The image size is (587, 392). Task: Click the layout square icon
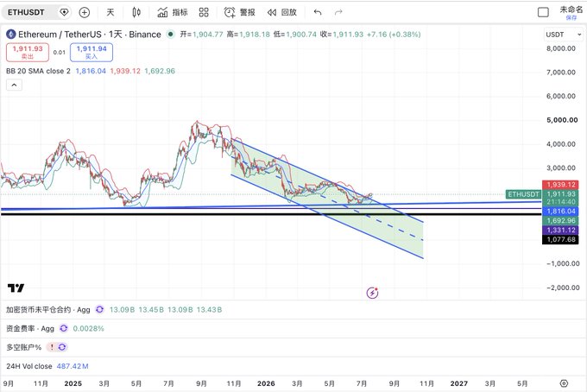(543, 12)
